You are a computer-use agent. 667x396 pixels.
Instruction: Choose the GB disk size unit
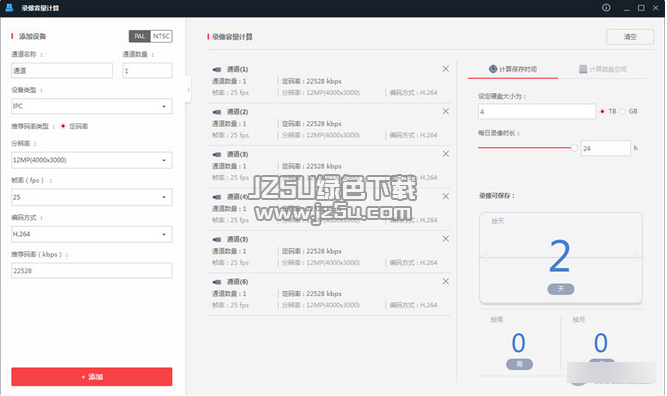(622, 111)
